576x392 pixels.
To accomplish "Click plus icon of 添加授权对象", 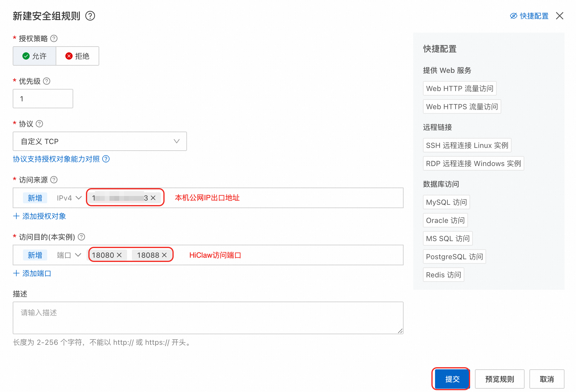I will point(16,216).
